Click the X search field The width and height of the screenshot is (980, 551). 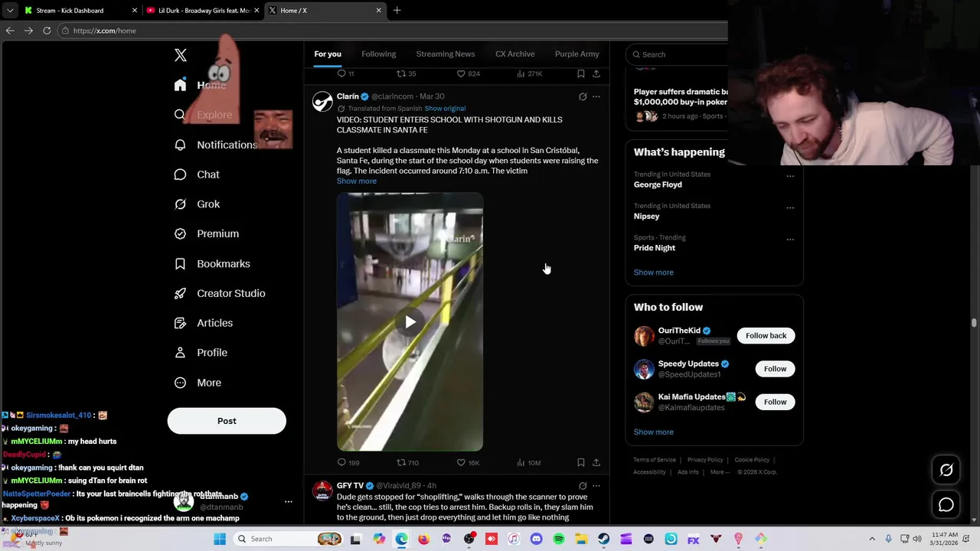pos(678,54)
